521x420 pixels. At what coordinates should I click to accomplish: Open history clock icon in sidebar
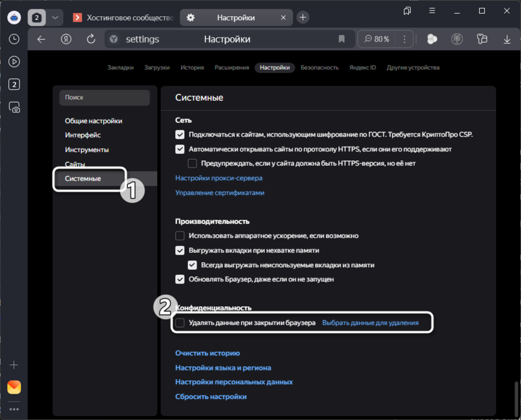14,39
